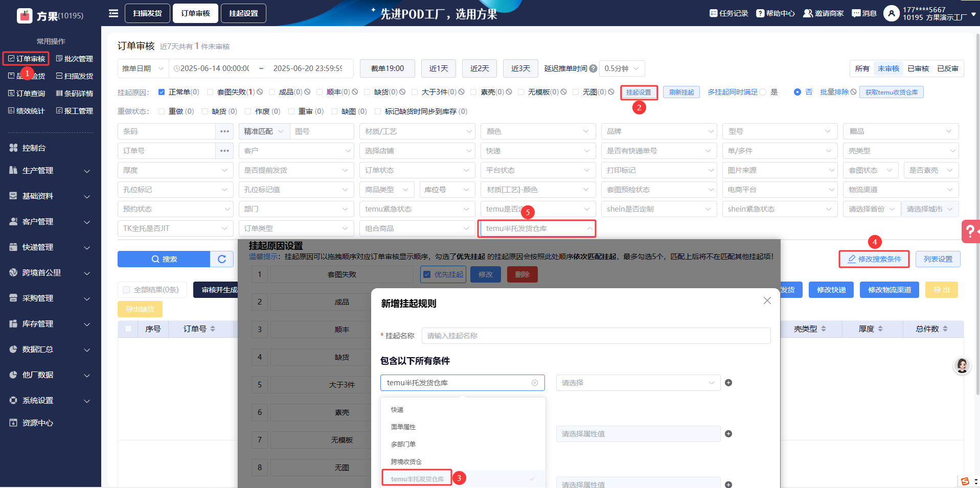Screen dimensions: 980x488
Task: Expand 系统设置 in the sidebar
Action: (x=51, y=400)
